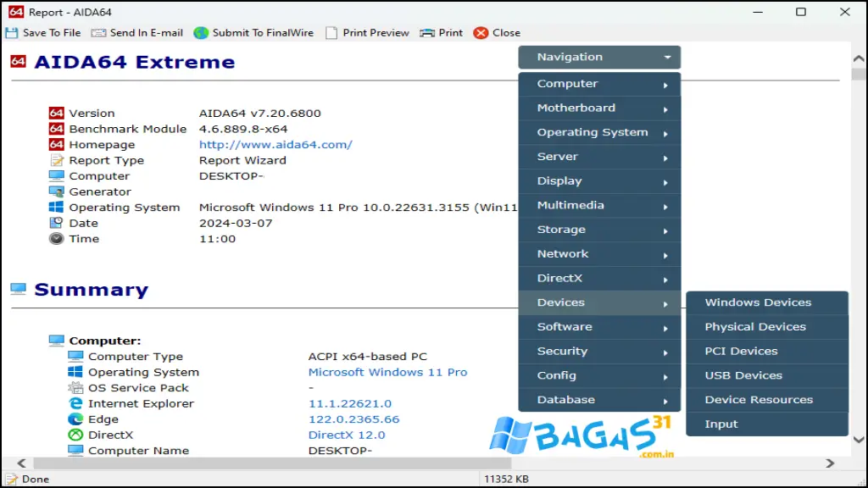Open the DirectX 12.0 link
868x488 pixels.
(348, 434)
